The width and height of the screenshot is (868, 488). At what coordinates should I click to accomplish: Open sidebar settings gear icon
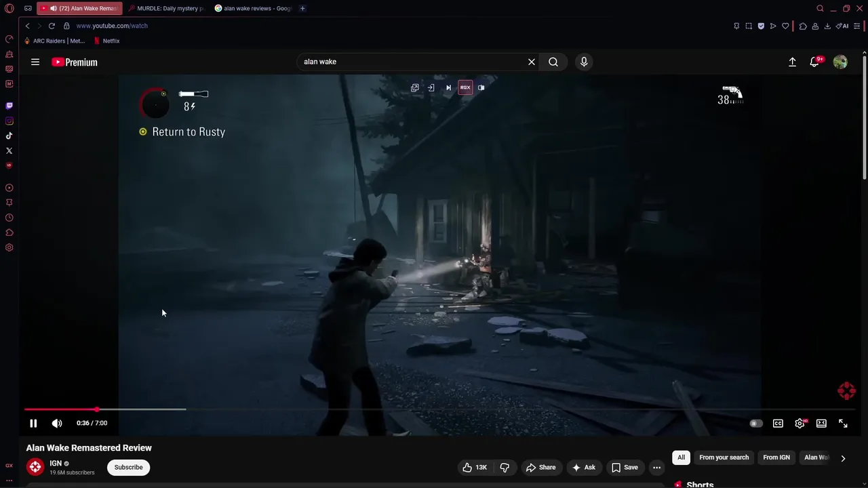(x=9, y=247)
